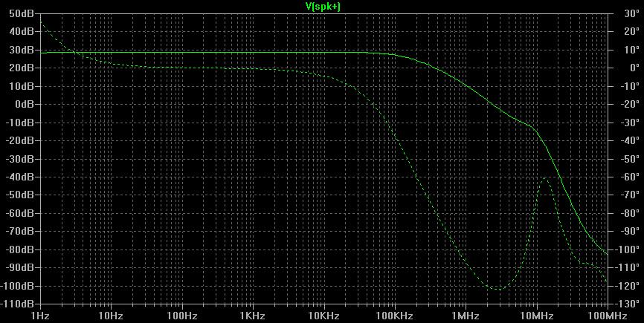Click the -70dB magnitude axis label
Viewport: 644px width, 323px height.
pos(19,231)
